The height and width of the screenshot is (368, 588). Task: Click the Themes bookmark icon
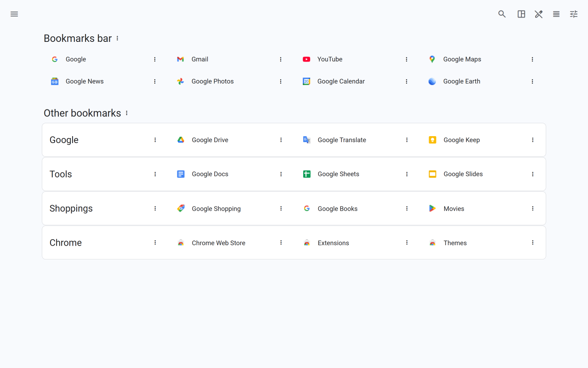[x=433, y=243]
